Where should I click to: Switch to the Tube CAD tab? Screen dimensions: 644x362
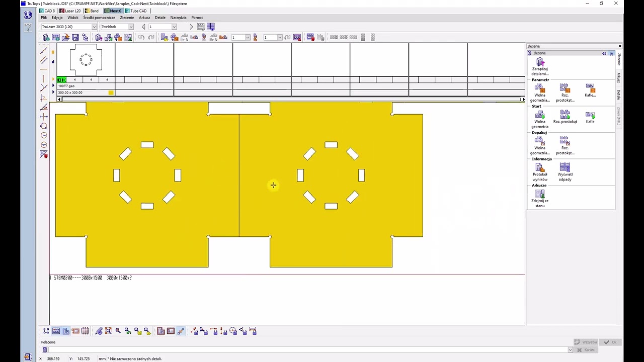(136, 11)
